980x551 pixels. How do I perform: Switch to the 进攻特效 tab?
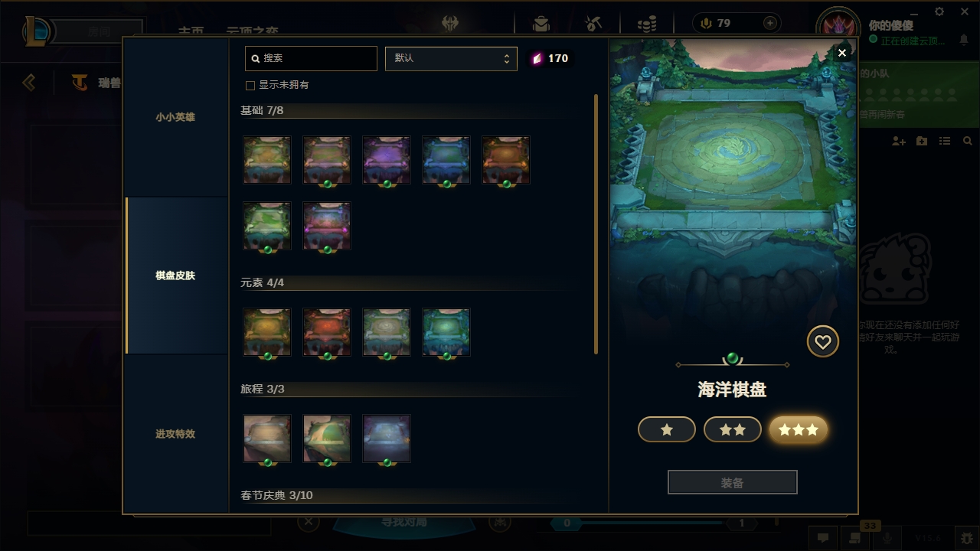[176, 434]
